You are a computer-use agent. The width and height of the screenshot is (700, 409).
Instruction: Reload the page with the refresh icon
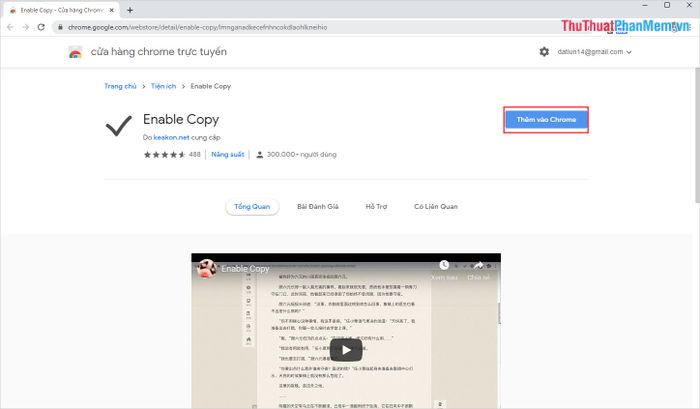[41, 27]
